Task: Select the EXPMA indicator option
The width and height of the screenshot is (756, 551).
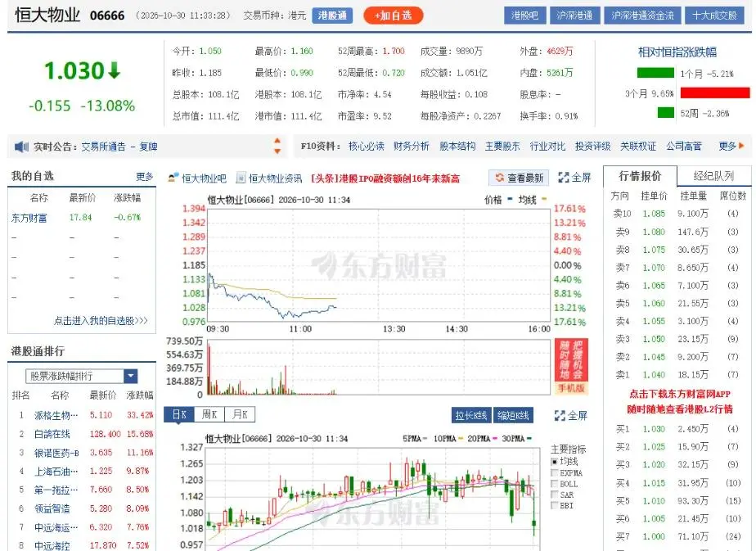Action: point(555,473)
